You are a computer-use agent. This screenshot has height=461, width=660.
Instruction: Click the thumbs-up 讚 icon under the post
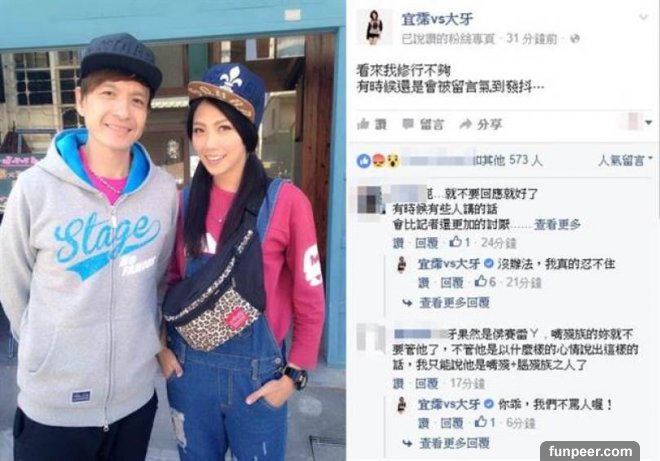tap(363, 124)
